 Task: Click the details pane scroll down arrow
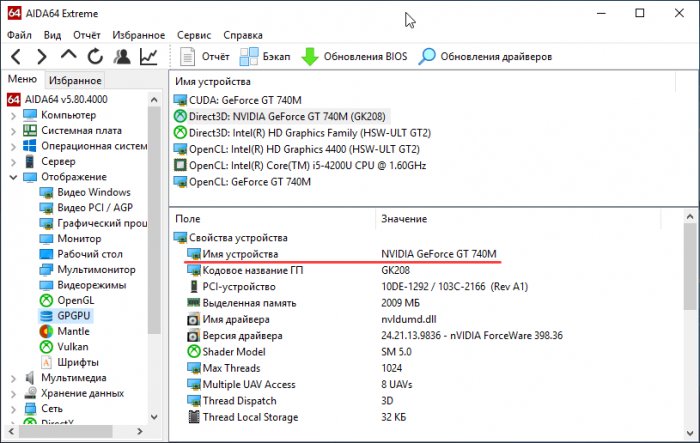690,433
